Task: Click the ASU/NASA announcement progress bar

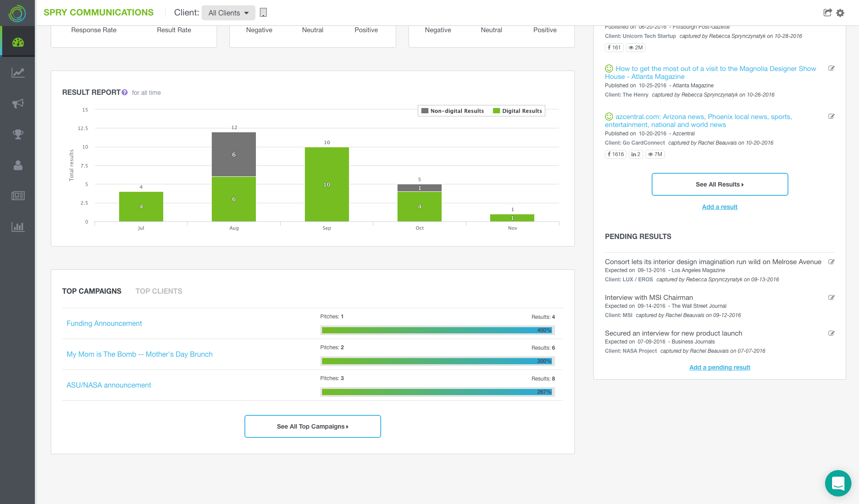Action: pyautogui.click(x=437, y=392)
